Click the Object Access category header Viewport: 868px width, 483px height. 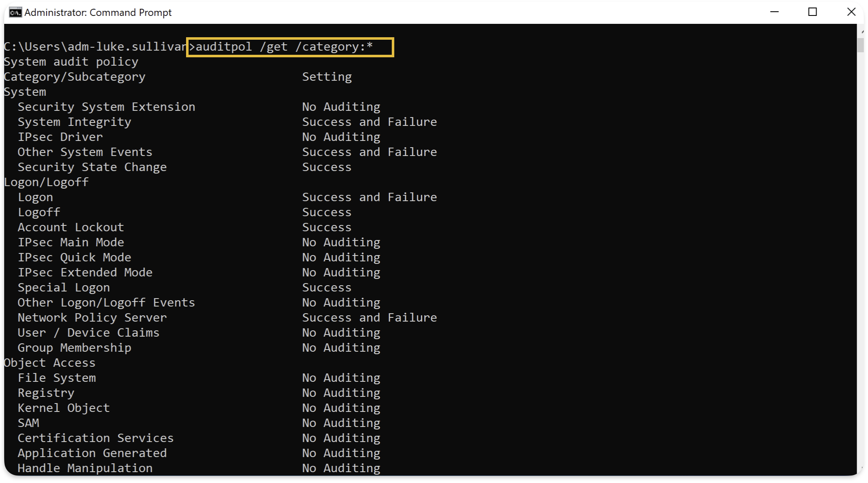point(49,363)
